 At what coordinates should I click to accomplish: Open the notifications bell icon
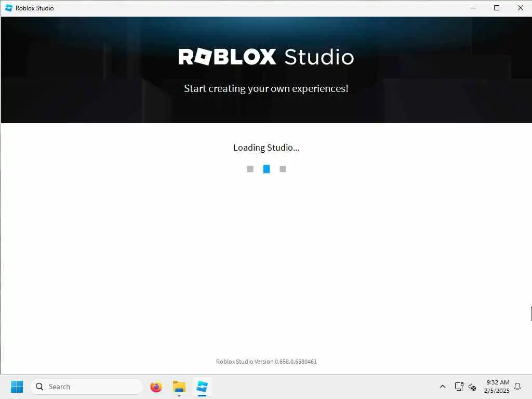(x=517, y=387)
